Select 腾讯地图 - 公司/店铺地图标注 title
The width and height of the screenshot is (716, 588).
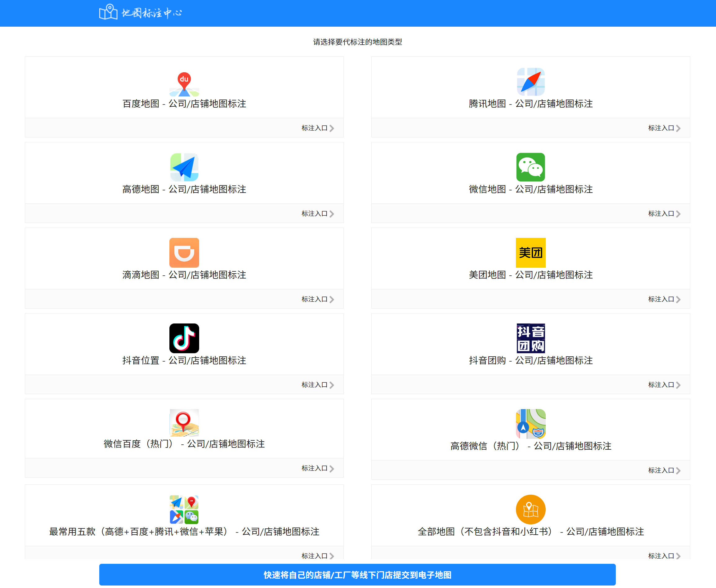coord(531,104)
